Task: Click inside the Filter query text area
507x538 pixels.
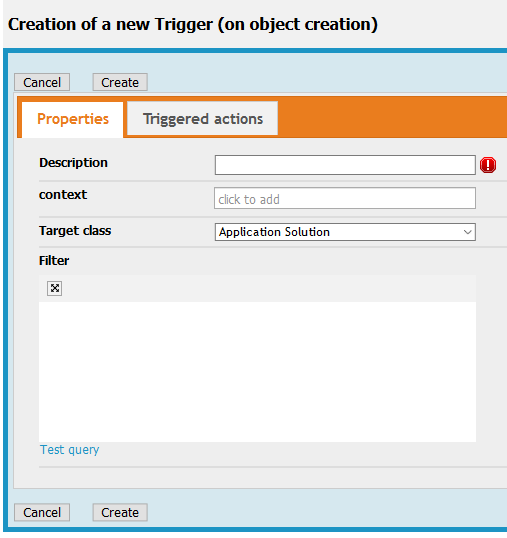Action: tap(257, 372)
